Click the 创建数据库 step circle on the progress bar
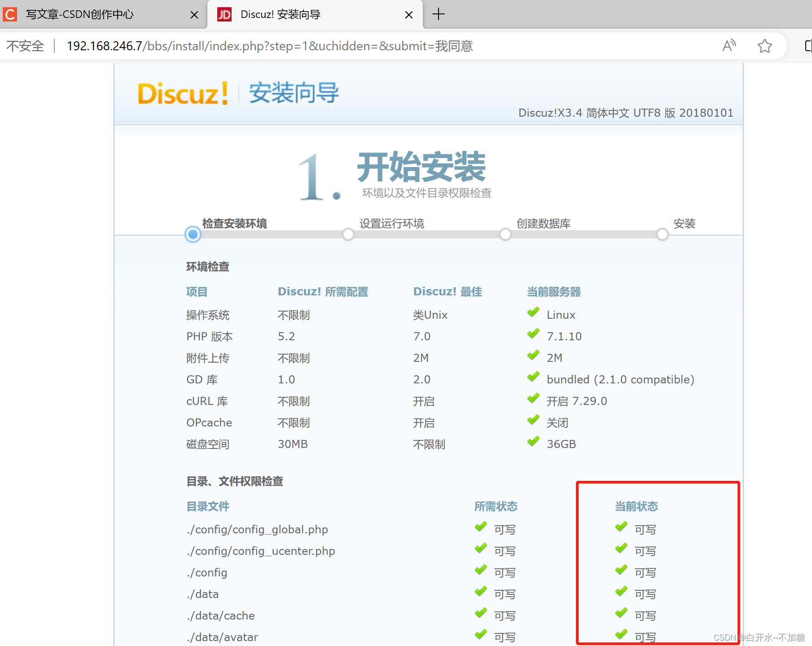The width and height of the screenshot is (812, 646). pyautogui.click(x=505, y=234)
